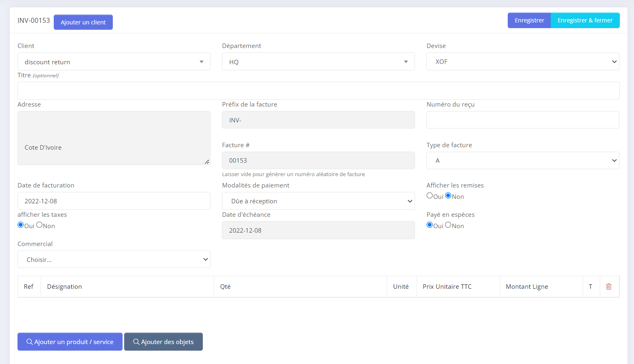Save the invoice with Enregistrer
The height and width of the screenshot is (364, 634).
[x=529, y=20]
